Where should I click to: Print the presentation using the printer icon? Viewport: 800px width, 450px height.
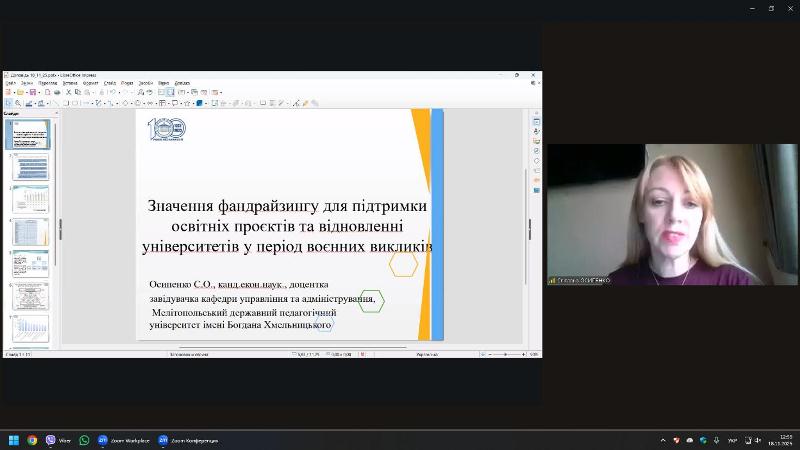[x=57, y=92]
